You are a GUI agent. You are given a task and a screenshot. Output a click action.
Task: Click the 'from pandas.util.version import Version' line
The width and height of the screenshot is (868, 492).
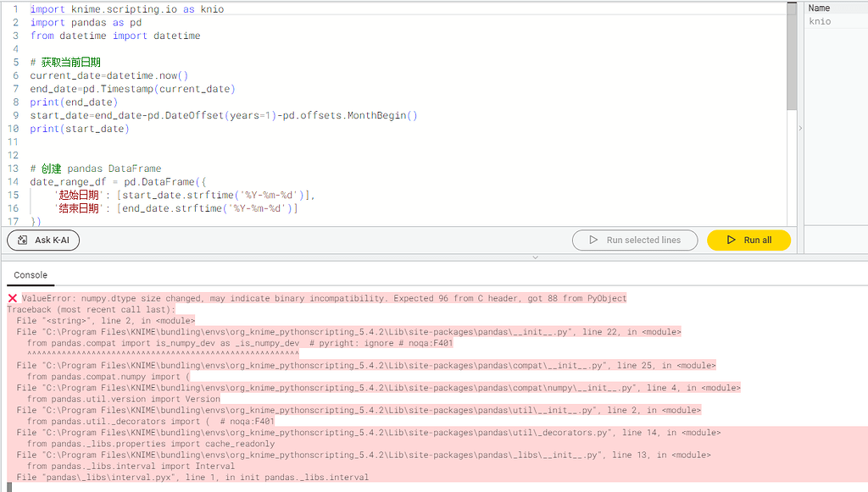[x=123, y=399]
